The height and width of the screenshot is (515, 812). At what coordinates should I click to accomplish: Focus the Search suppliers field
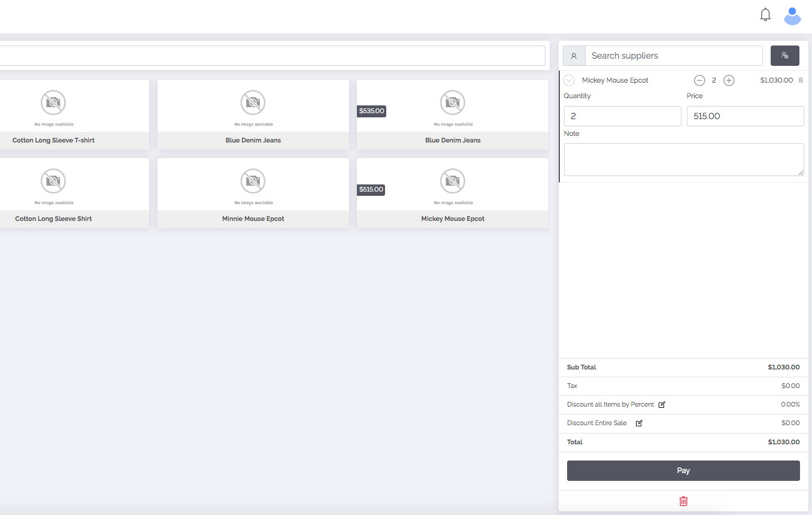click(673, 56)
